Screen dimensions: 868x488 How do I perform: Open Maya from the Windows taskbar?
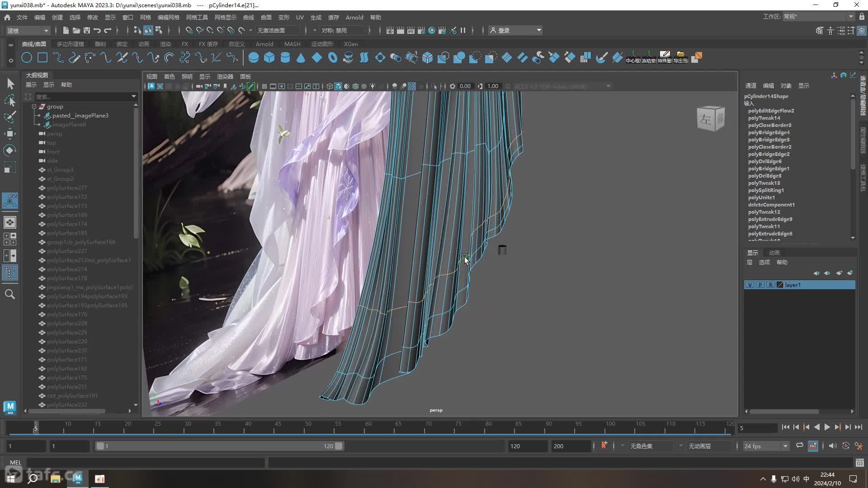click(78, 479)
